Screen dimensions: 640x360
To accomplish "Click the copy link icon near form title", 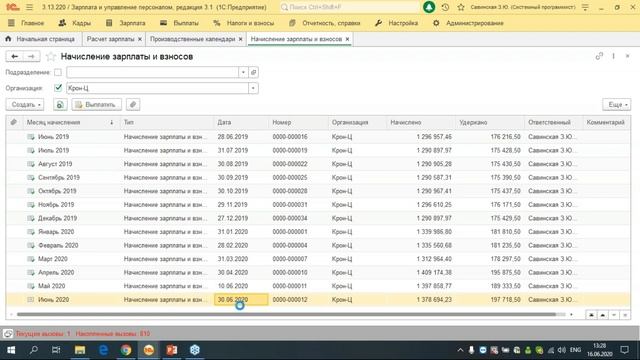I will pos(599,56).
